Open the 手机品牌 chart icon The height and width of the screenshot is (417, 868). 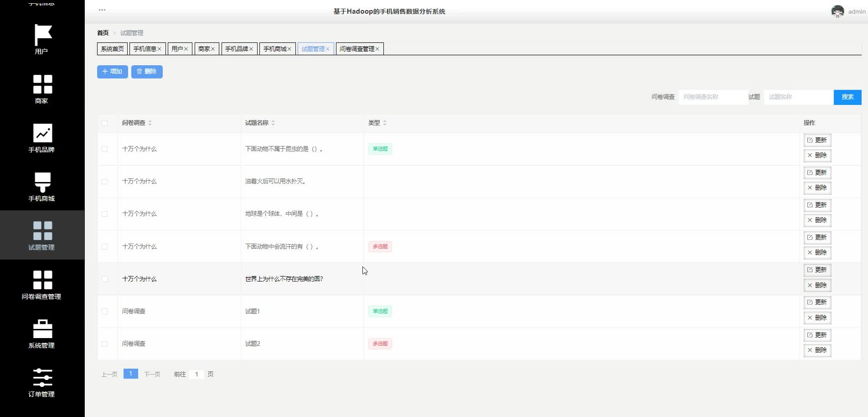click(43, 133)
